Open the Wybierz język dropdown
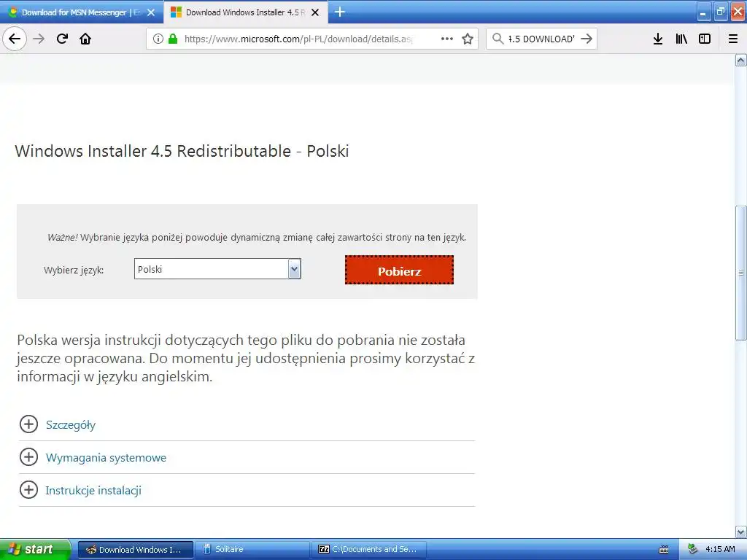 (217, 269)
